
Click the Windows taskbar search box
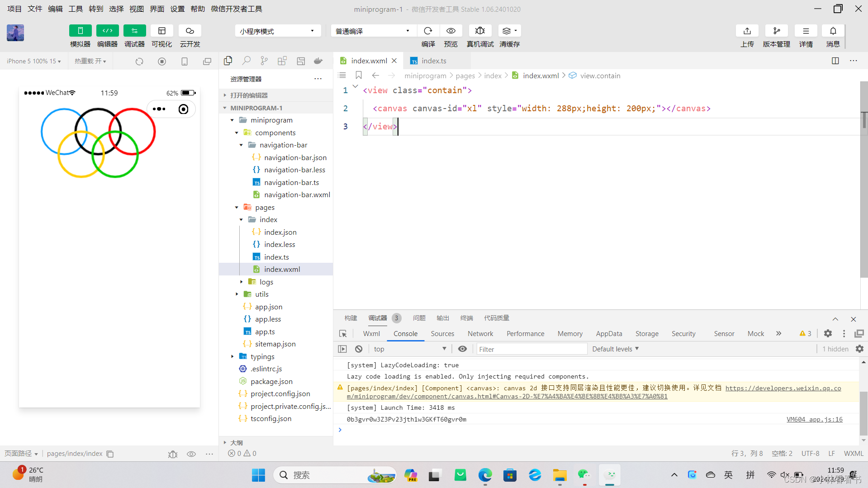(x=335, y=475)
